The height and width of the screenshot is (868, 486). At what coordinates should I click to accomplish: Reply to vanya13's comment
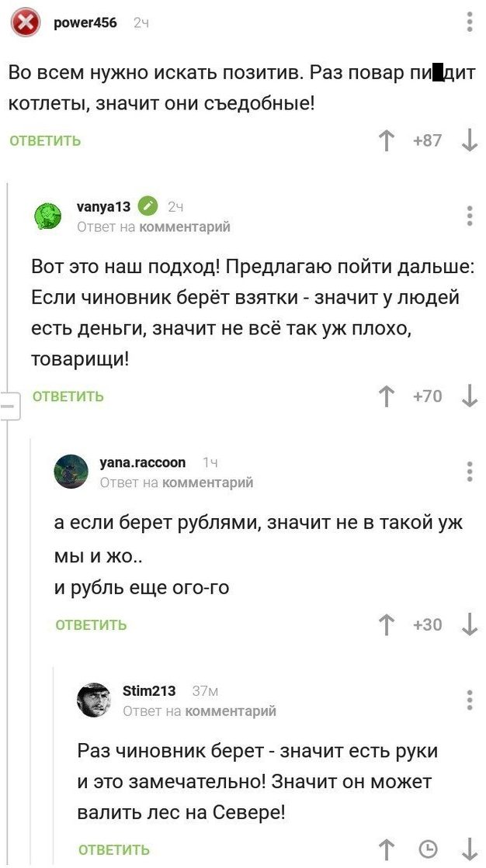pos(68,396)
